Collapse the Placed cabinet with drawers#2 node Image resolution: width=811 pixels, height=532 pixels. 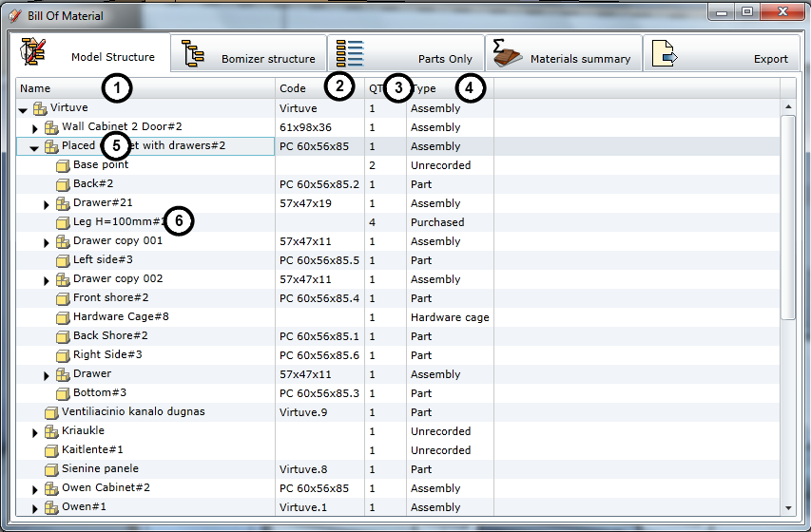coord(34,148)
